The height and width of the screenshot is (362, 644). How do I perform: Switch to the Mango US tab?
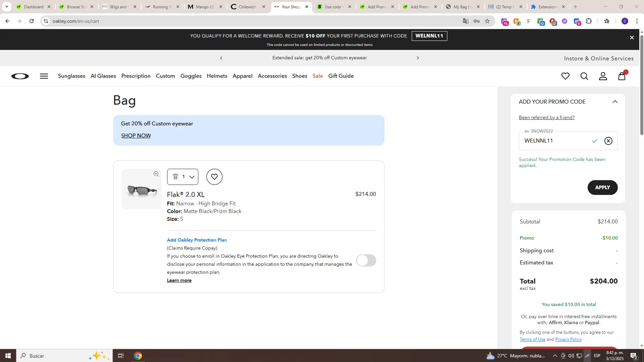205,7
